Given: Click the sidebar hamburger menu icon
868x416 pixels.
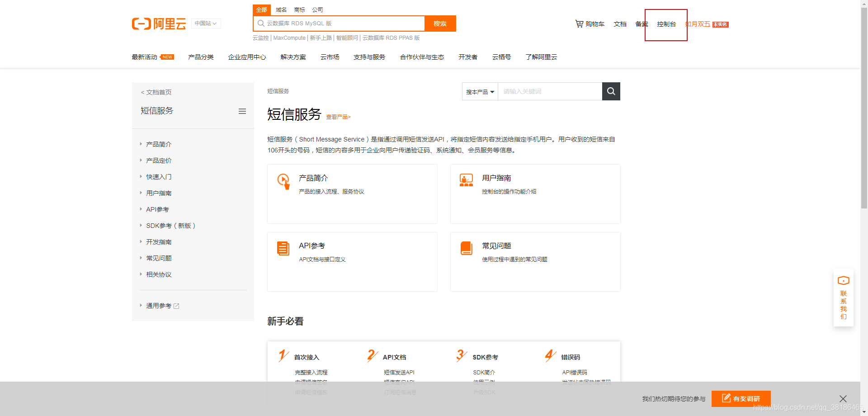Looking at the screenshot, I should click(242, 111).
